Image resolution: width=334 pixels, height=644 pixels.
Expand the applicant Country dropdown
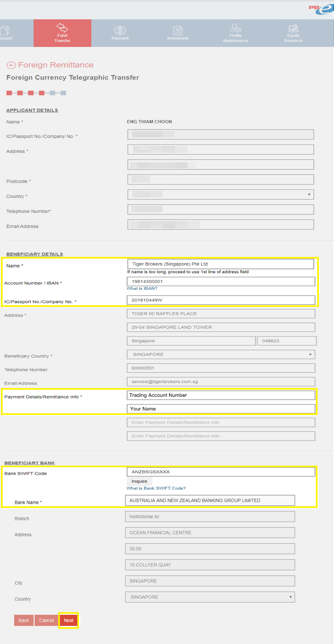pos(221,195)
